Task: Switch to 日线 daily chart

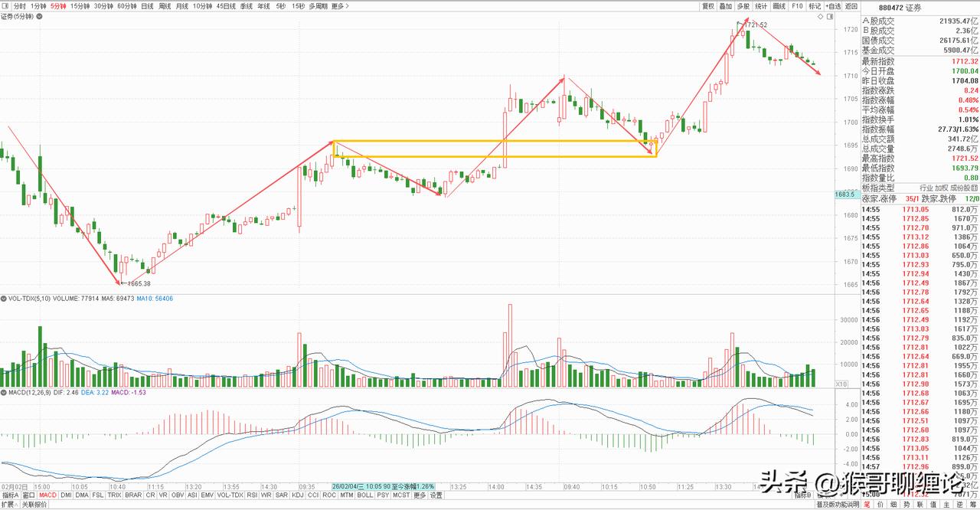Action: 147,5
